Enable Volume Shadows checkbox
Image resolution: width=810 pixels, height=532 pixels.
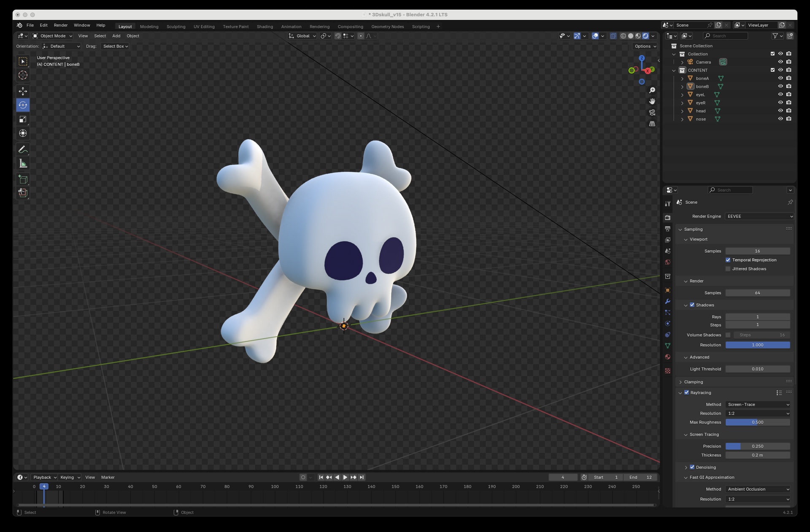coord(728,335)
